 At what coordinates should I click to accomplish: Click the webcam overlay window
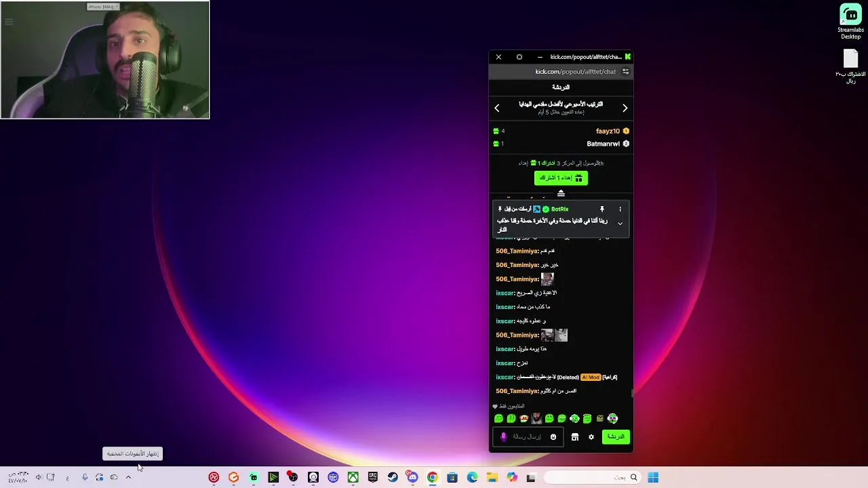(105, 60)
